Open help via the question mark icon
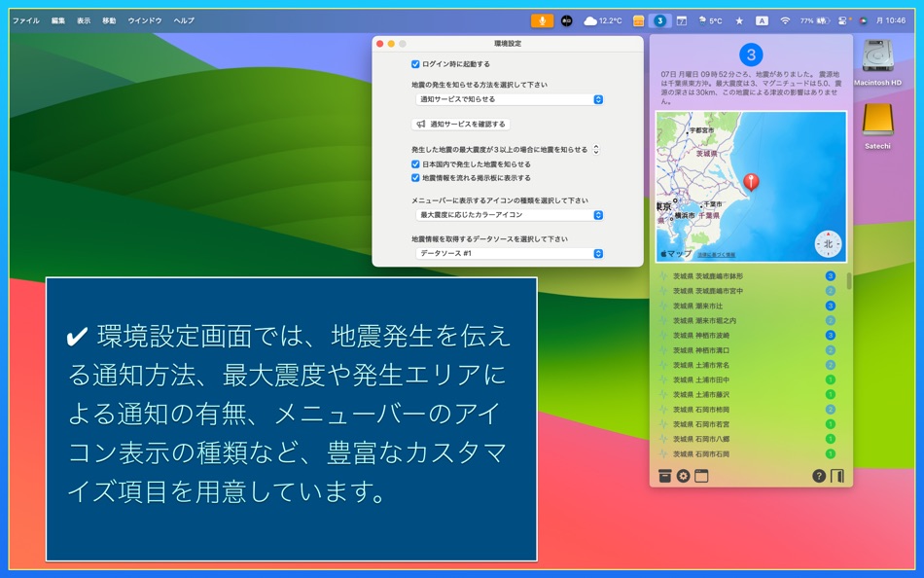 (819, 476)
